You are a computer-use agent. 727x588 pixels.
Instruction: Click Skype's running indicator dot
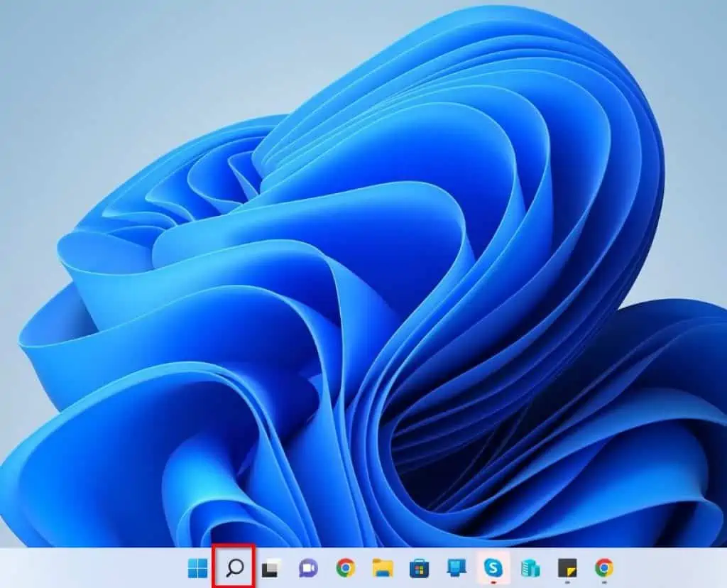tap(492, 582)
